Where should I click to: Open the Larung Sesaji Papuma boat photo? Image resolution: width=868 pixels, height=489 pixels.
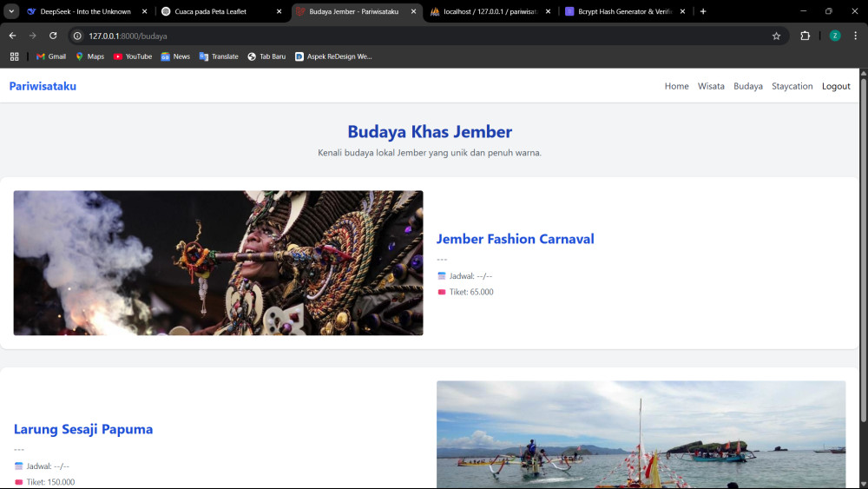(x=641, y=434)
